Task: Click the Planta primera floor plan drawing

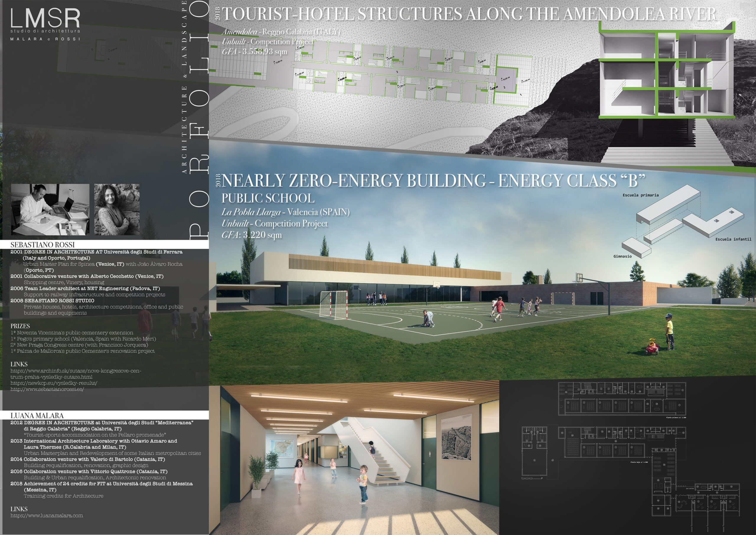Action: point(622,399)
